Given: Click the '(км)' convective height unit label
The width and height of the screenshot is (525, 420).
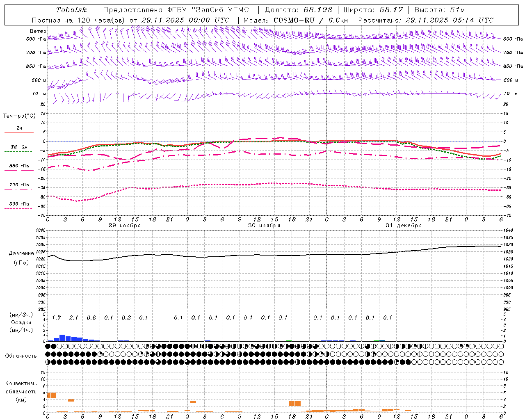Looking at the screenshot, I should 21,399.
